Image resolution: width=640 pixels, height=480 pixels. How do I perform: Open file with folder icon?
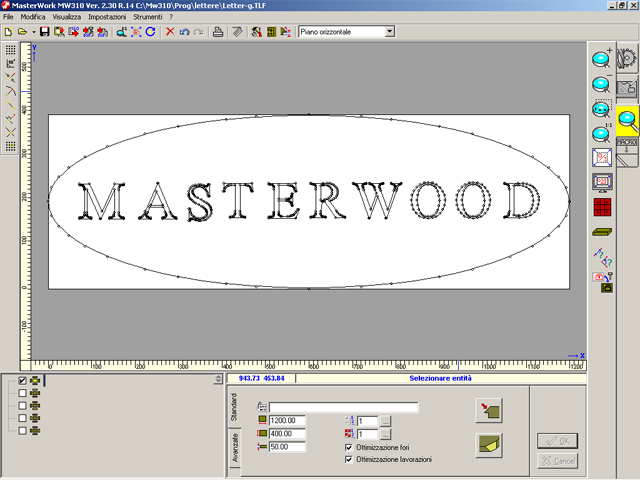point(23,32)
